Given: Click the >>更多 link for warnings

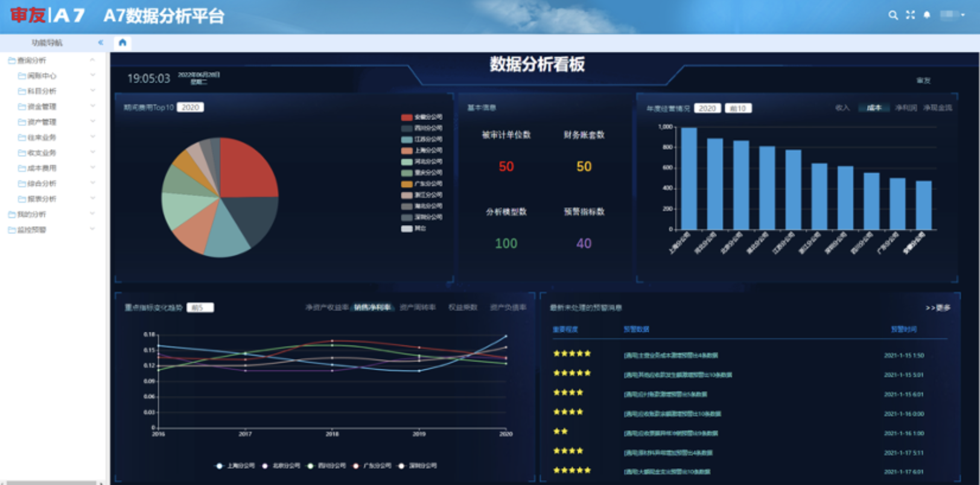Looking at the screenshot, I should click(937, 308).
